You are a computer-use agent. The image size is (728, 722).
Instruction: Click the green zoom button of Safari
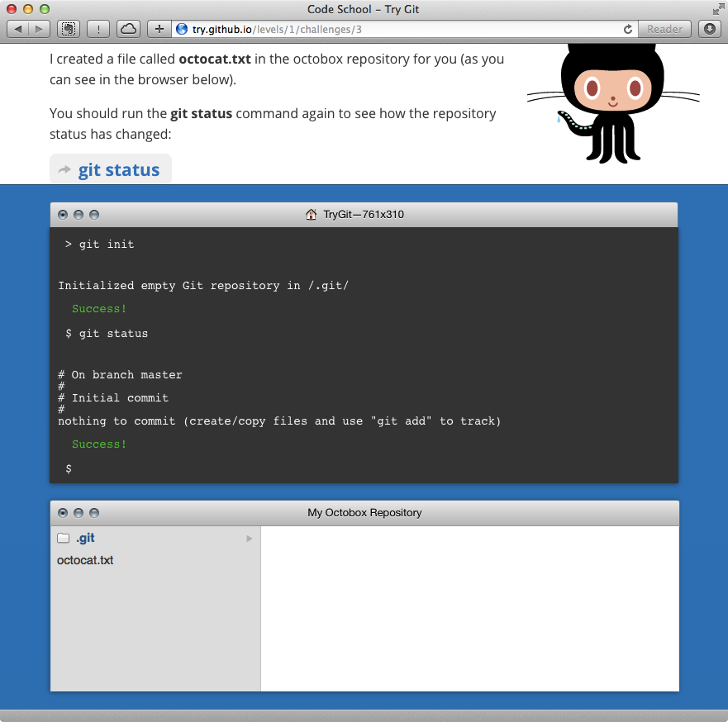[x=45, y=9]
